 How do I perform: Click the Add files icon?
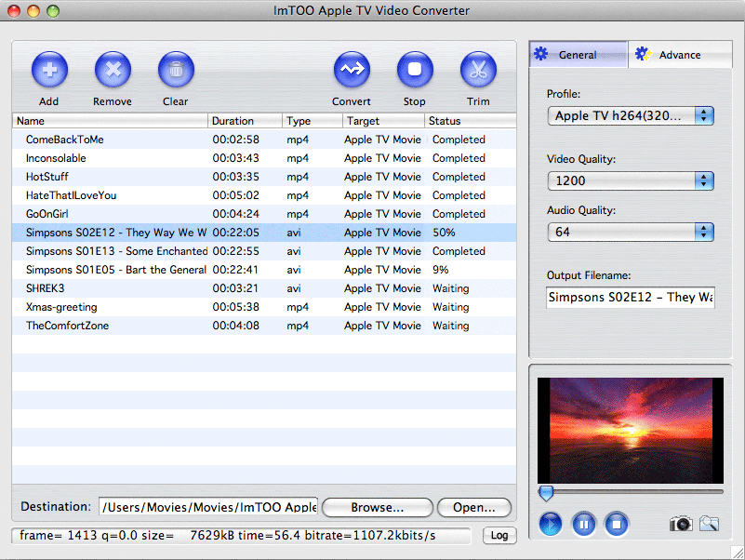tap(49, 70)
